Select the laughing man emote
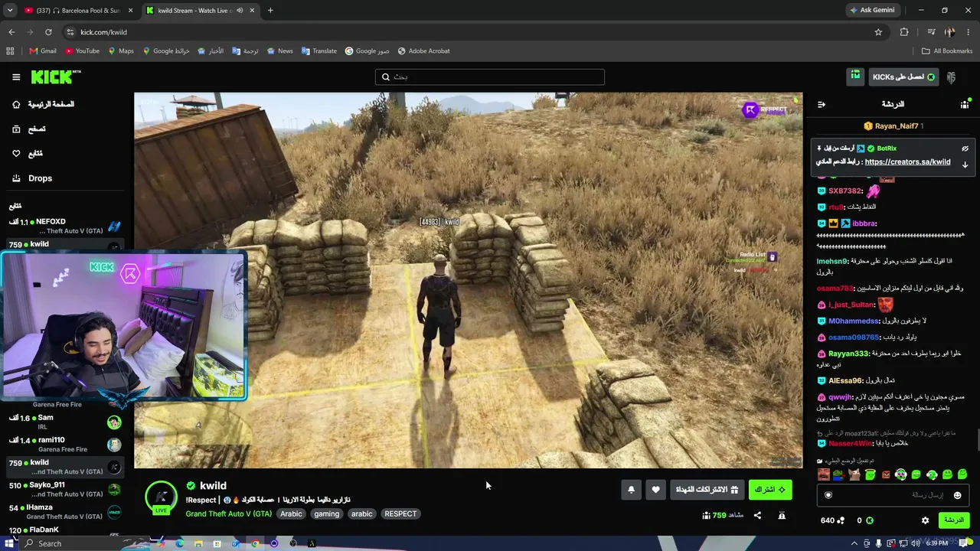 [823, 474]
